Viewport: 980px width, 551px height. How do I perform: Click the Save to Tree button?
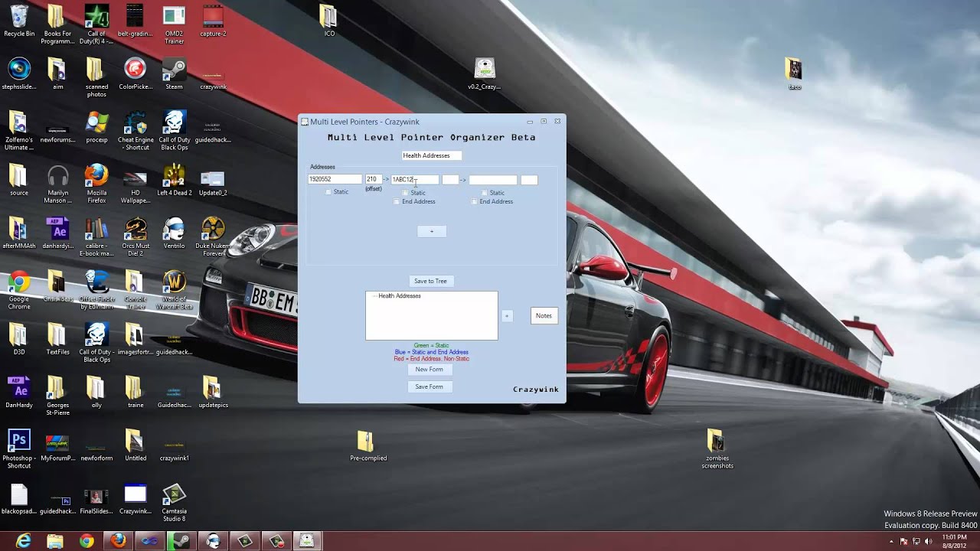coord(430,281)
